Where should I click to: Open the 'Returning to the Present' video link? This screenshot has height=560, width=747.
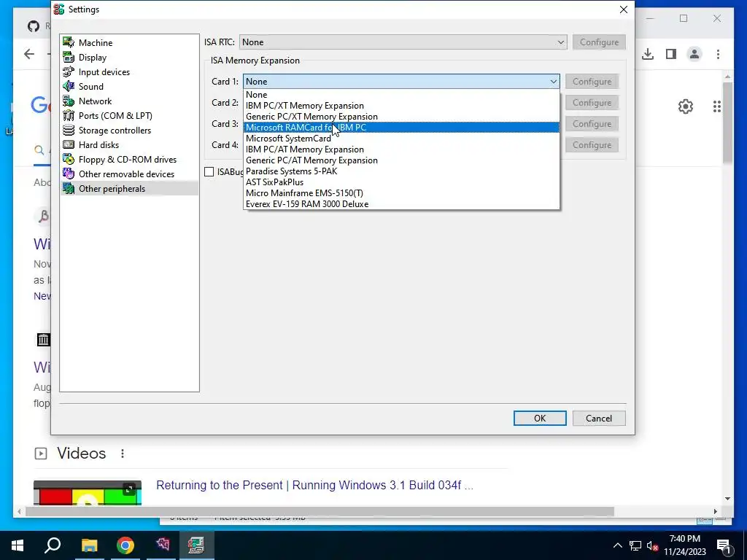point(314,485)
